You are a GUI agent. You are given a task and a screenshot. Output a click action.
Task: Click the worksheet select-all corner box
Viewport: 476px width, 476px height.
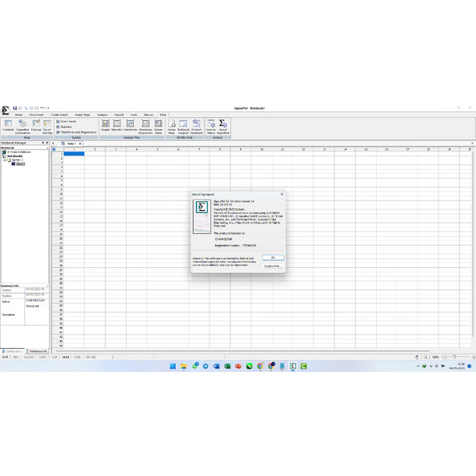point(54,150)
